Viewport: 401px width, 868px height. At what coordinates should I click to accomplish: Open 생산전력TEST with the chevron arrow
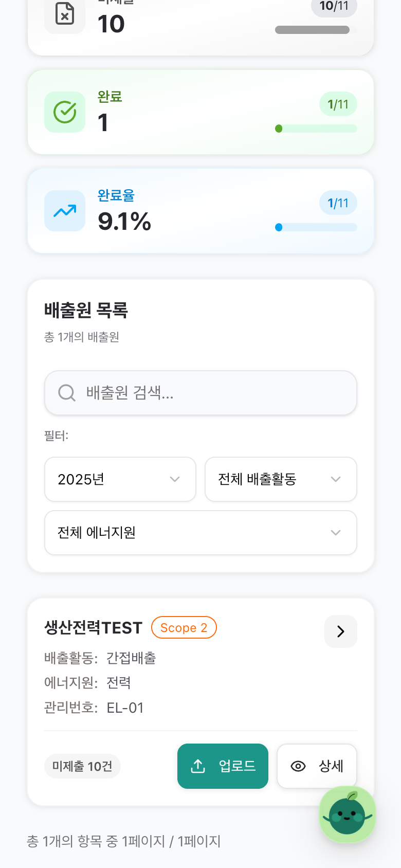click(x=340, y=631)
